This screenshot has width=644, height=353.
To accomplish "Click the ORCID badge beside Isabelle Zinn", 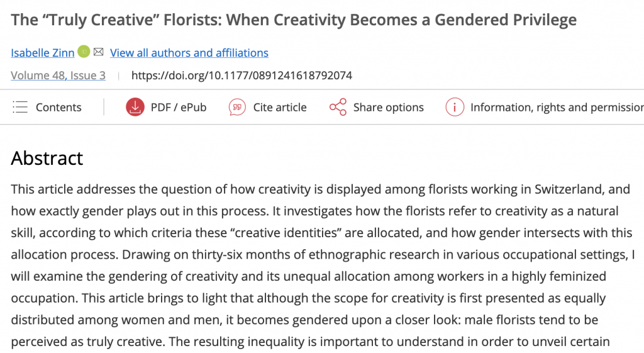I will point(84,52).
